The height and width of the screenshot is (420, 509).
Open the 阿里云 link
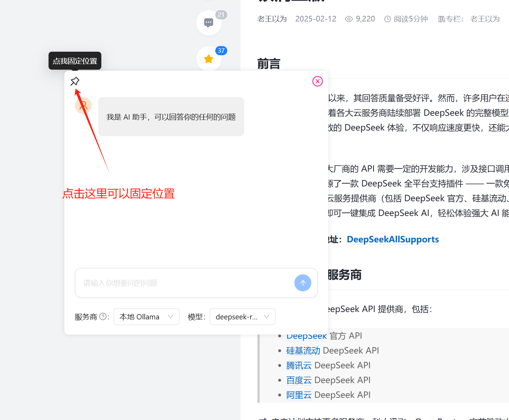pyautogui.click(x=299, y=395)
